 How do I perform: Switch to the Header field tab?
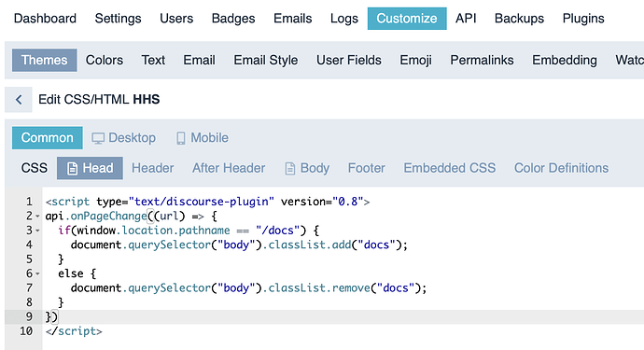(x=153, y=168)
